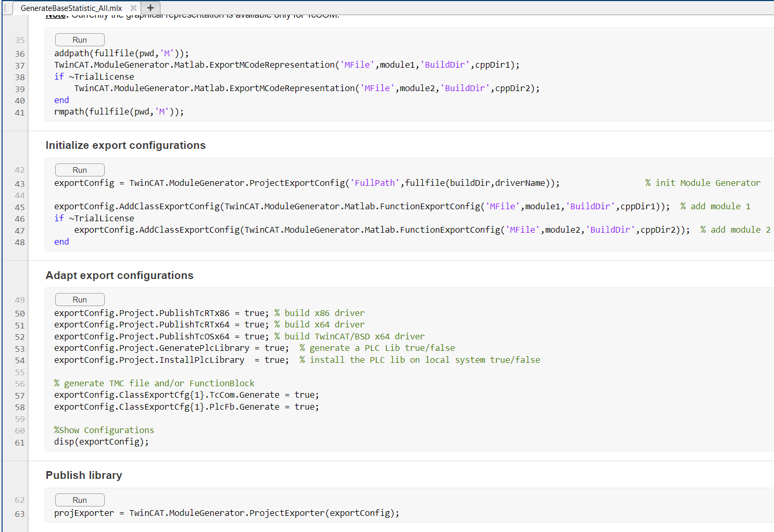The width and height of the screenshot is (774, 532).
Task: Place cursor in addpath(fullfile(pwd,'M')) line
Action: (x=121, y=53)
